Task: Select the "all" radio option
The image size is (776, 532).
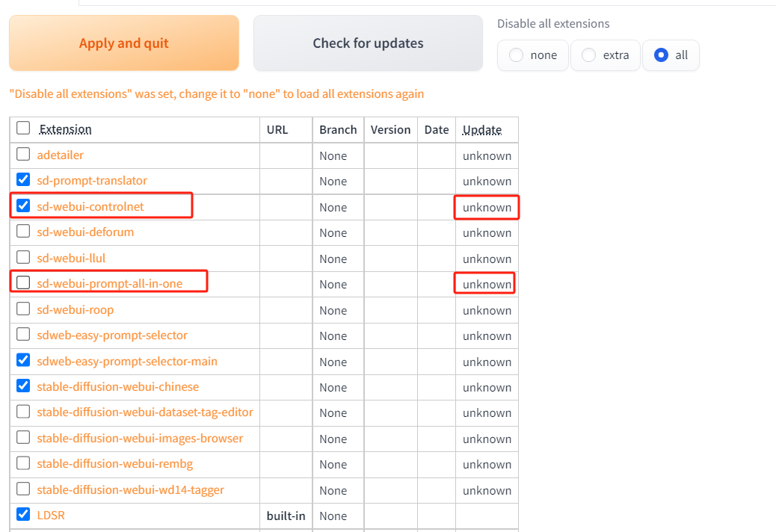Action: point(661,55)
